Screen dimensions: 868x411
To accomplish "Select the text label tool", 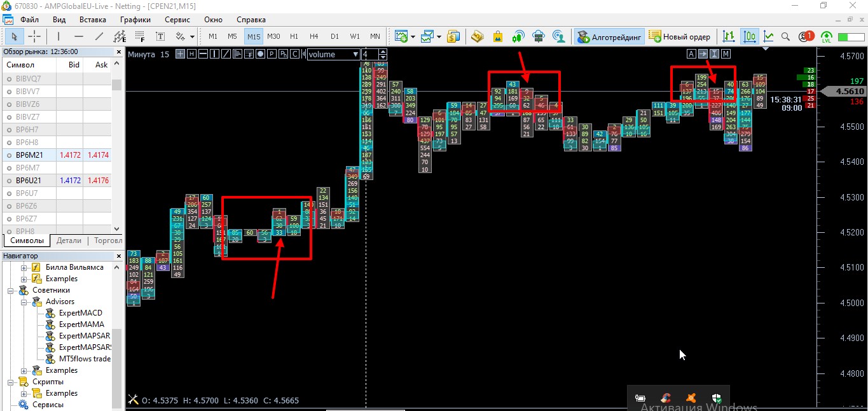I will (x=160, y=36).
